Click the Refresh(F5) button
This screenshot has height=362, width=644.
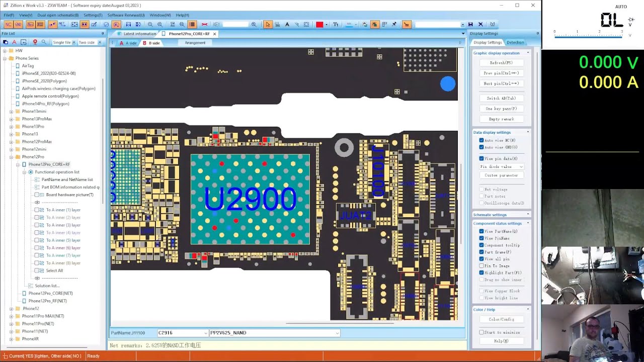(x=501, y=63)
